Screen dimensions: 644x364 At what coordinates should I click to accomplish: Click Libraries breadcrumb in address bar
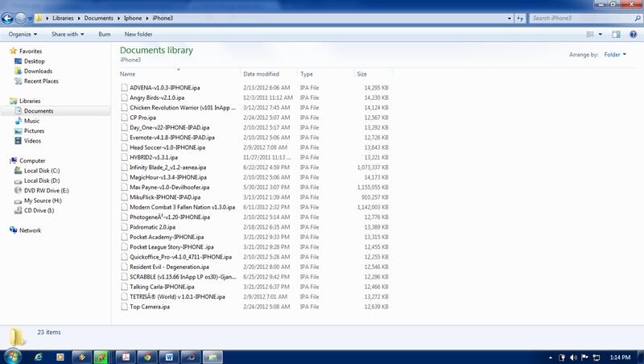(x=63, y=18)
